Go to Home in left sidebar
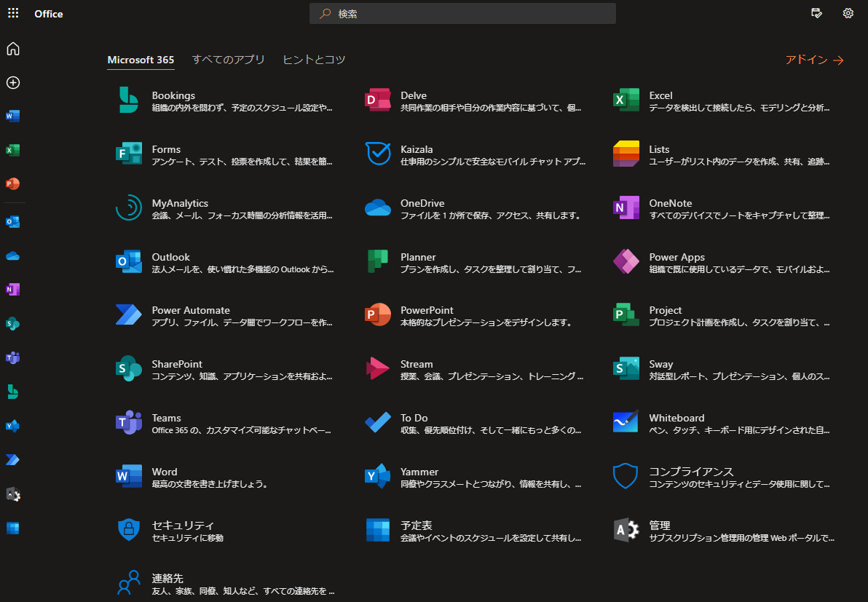868x602 pixels. (x=13, y=49)
